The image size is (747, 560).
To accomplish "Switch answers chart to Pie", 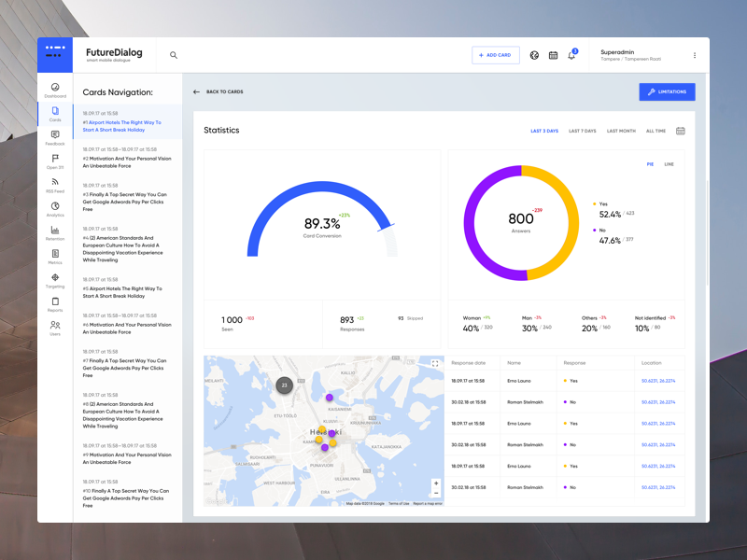I will [650, 164].
